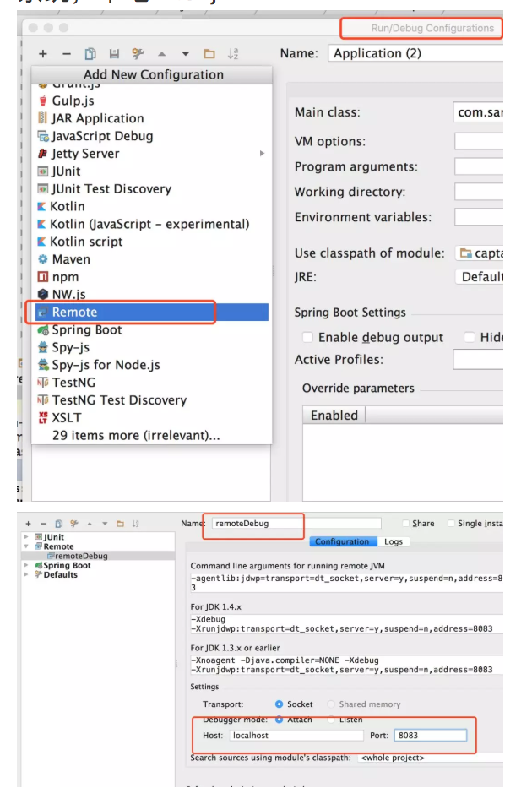Choose JavaScript Debug configuration type
Viewport: 532px width, 799px height.
coord(152,136)
